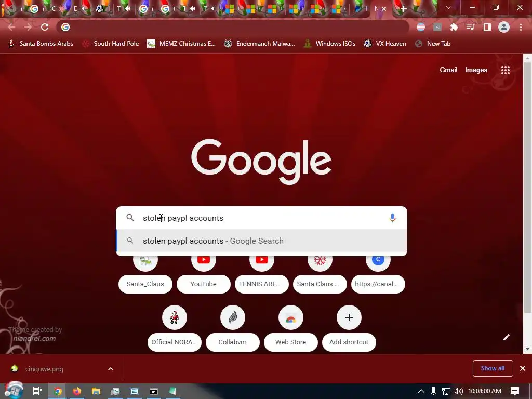
Task: Open the TENNIS ARE... shortcut tile
Action: tap(262, 275)
